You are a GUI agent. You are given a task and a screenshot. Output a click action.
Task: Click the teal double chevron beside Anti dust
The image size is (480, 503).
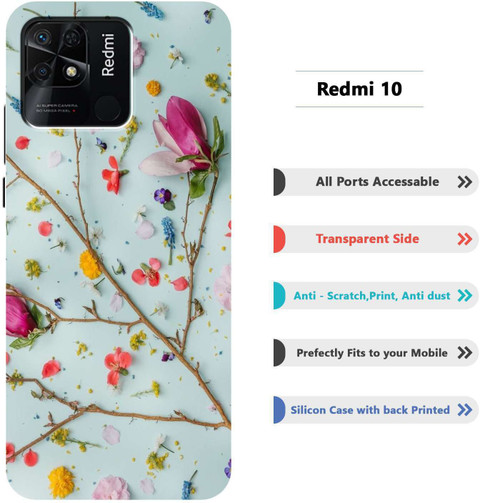465,296
